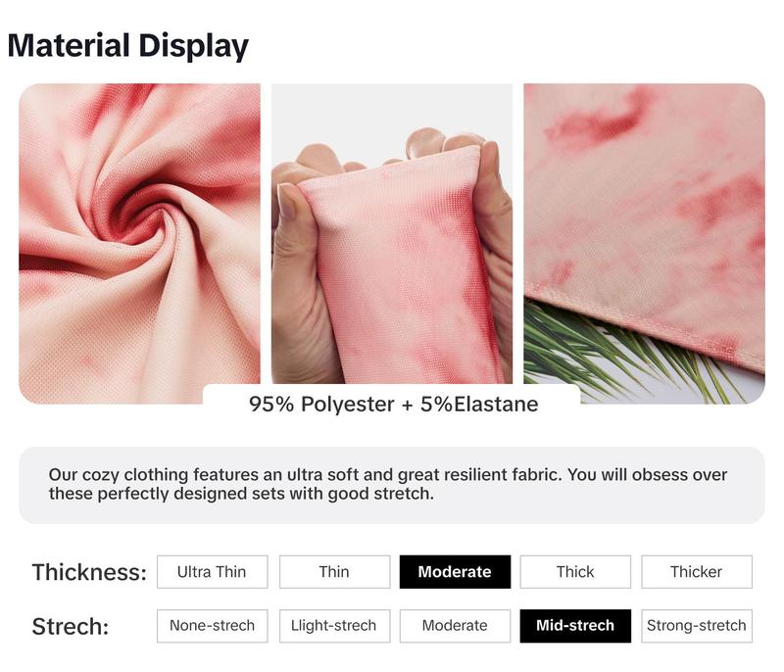Click the Material Display heading

click(128, 46)
